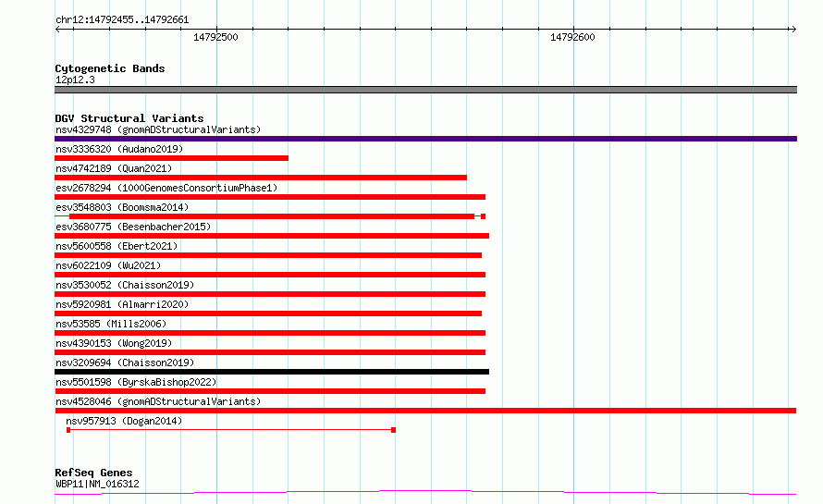Click esv3680775 (Besenbacher2015) label
The width and height of the screenshot is (823, 504).
point(133,227)
